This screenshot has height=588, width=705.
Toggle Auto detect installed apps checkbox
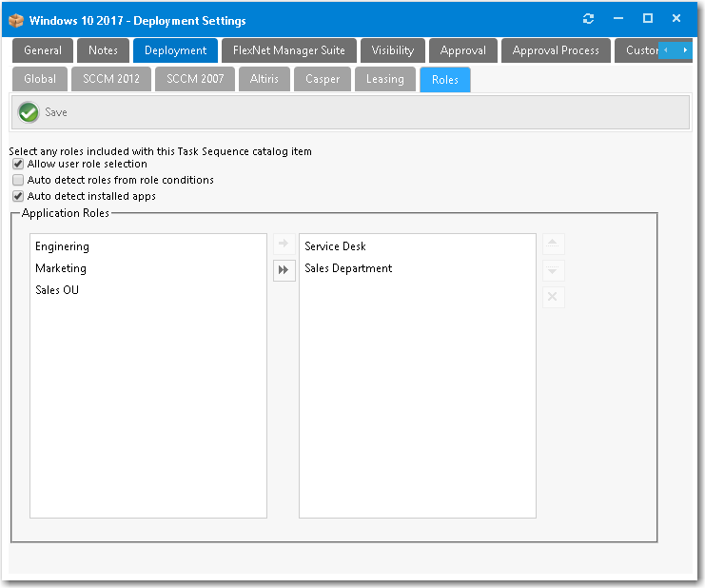click(x=18, y=196)
